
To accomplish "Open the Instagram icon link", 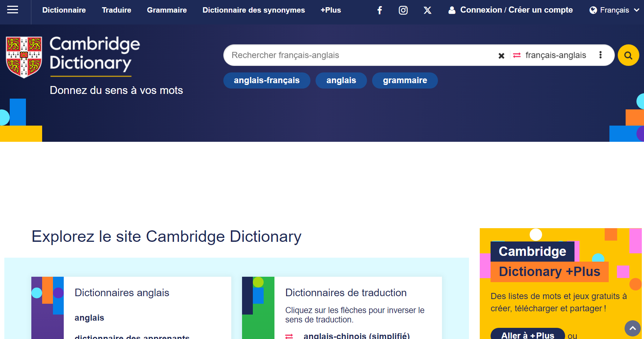I will [x=403, y=10].
